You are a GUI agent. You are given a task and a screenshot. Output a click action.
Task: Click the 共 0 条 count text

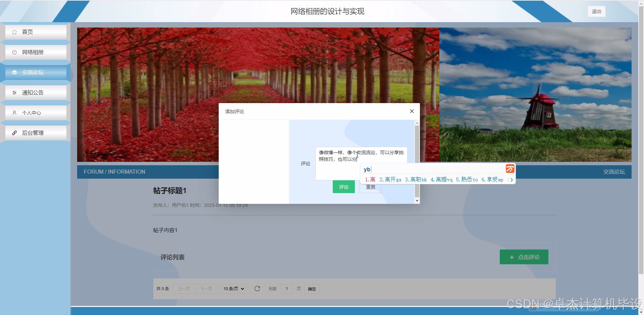coord(163,289)
